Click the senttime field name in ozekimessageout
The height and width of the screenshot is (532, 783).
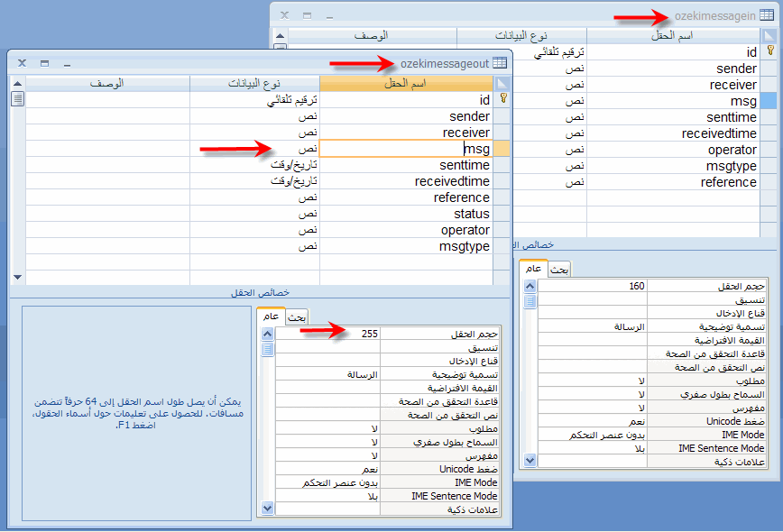pos(465,165)
